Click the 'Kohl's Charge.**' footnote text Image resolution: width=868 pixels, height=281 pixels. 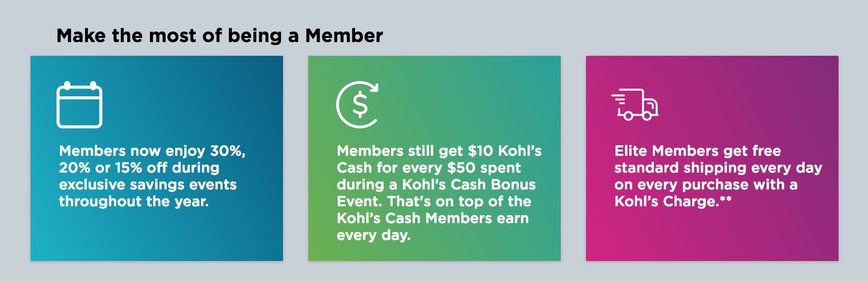tap(673, 202)
